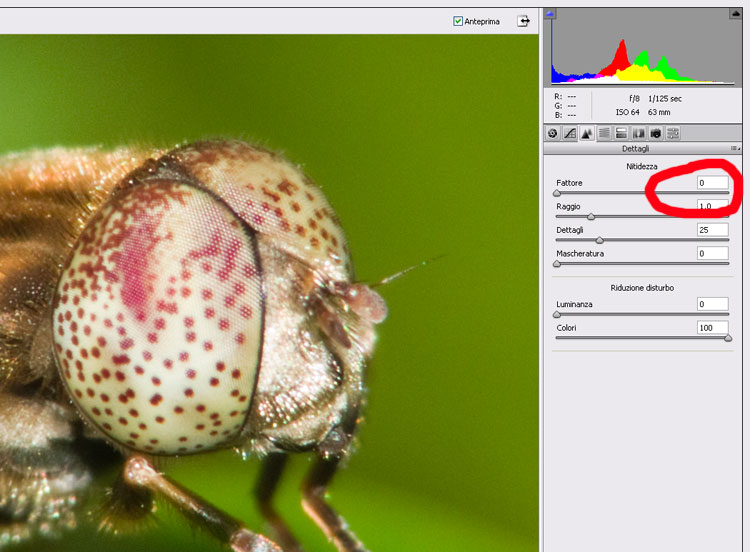750x552 pixels.
Task: Click the Luminanza slider handle
Action: pyautogui.click(x=557, y=314)
